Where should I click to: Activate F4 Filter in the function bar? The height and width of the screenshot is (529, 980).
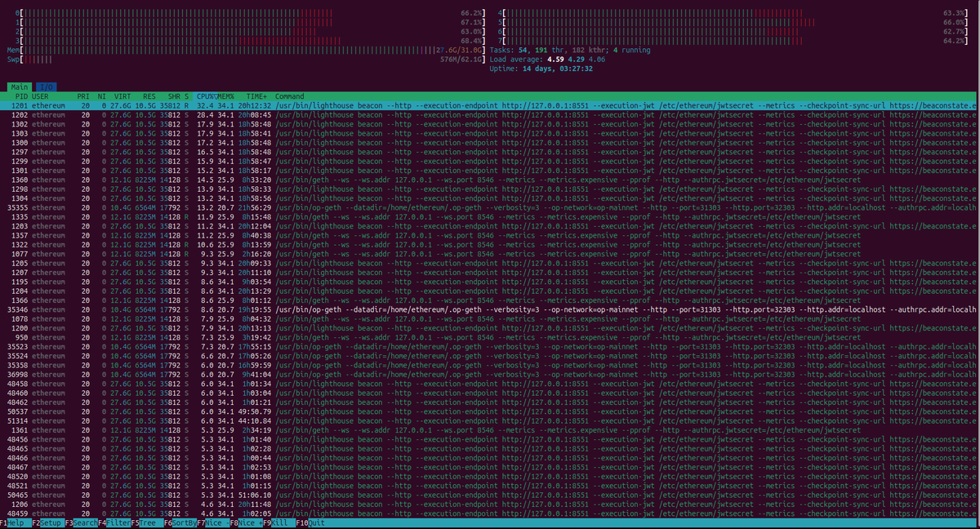point(115,522)
